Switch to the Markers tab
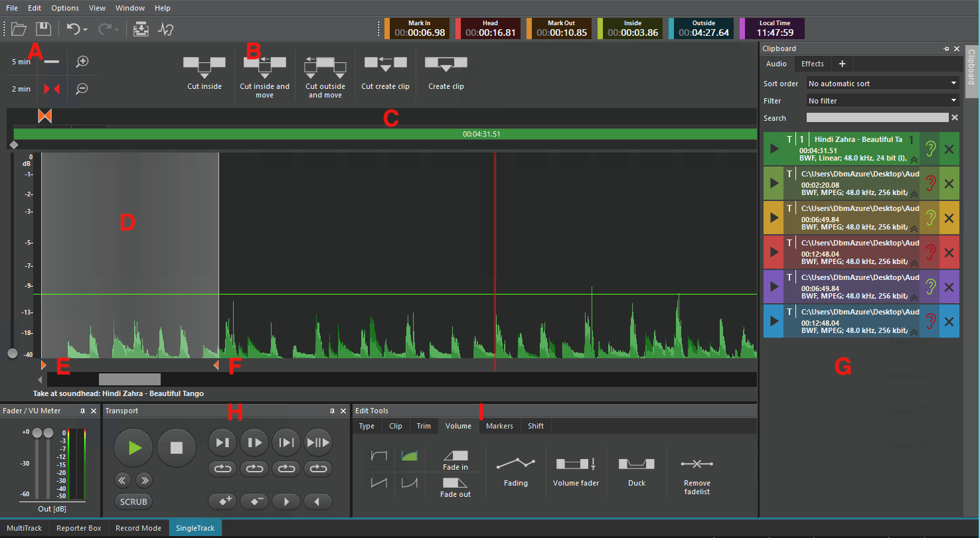 click(x=499, y=426)
